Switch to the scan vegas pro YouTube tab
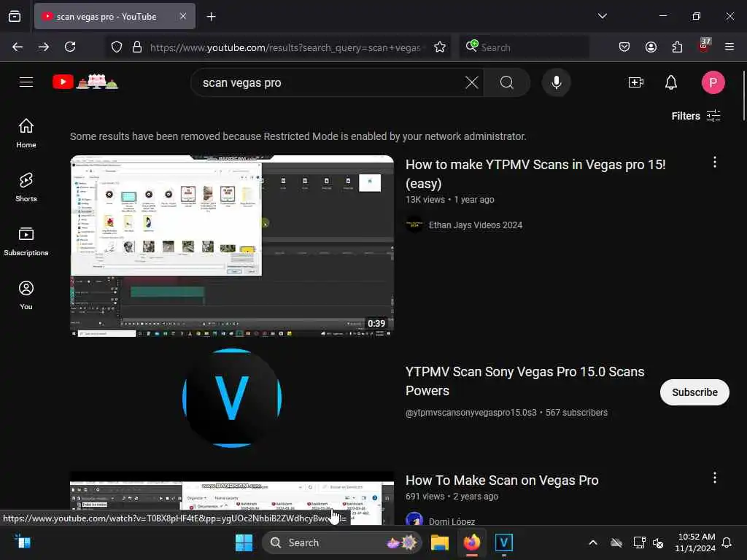 [115, 16]
